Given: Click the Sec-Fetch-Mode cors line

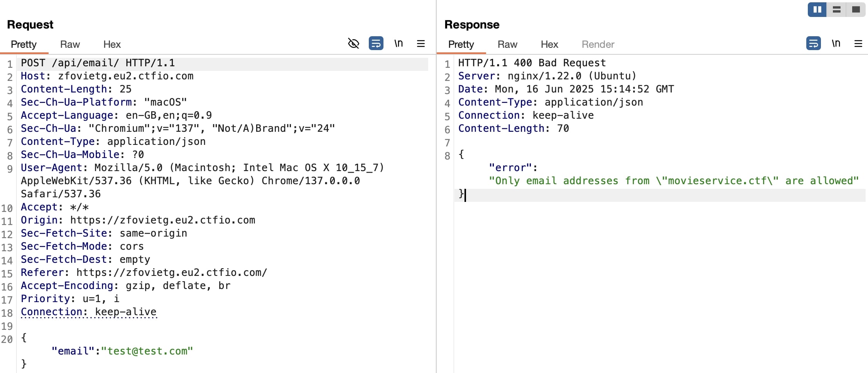Looking at the screenshot, I should (82, 246).
